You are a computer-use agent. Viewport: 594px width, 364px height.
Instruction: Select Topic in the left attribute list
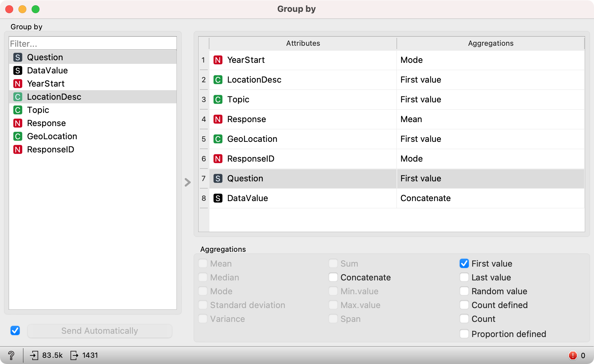(38, 110)
